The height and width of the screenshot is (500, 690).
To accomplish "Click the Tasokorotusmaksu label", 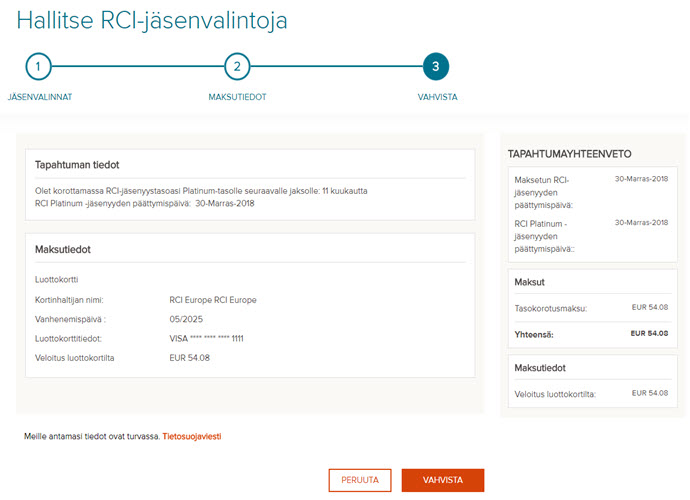I will pyautogui.click(x=551, y=309).
